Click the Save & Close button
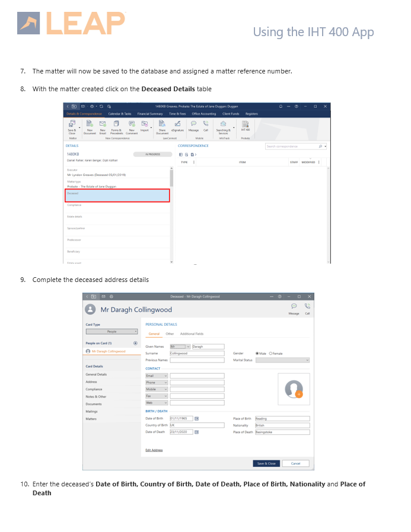411x532 pixels. pyautogui.click(x=266, y=463)
